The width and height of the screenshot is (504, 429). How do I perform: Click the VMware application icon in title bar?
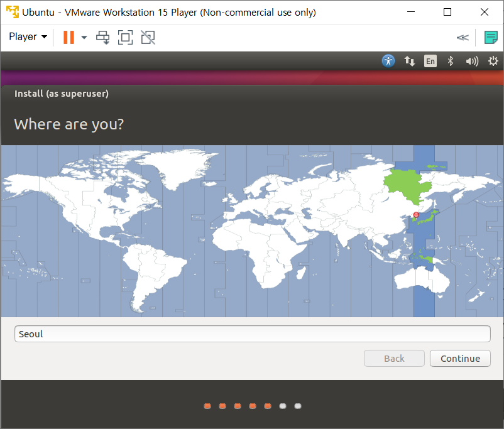13,12
